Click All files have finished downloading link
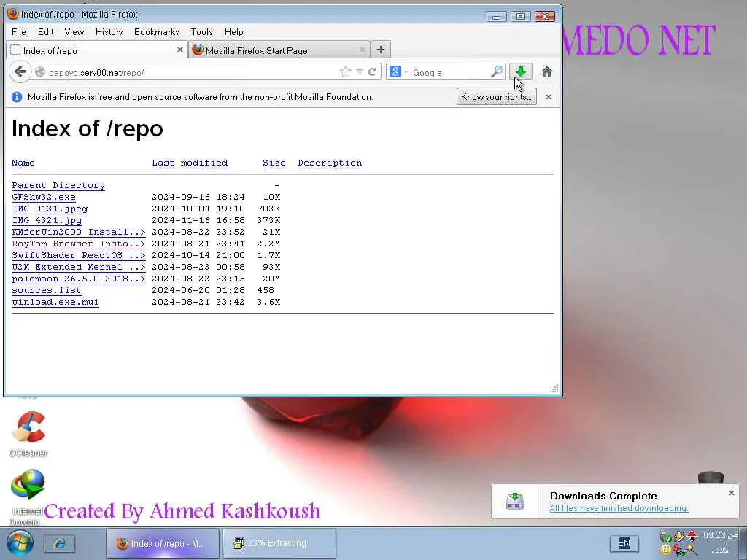747x560 pixels. click(x=619, y=508)
